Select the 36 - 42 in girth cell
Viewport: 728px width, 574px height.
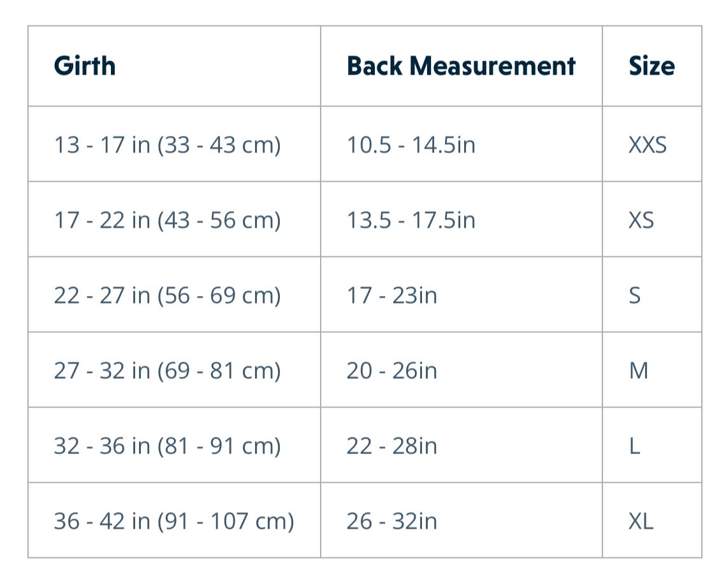pos(173,521)
